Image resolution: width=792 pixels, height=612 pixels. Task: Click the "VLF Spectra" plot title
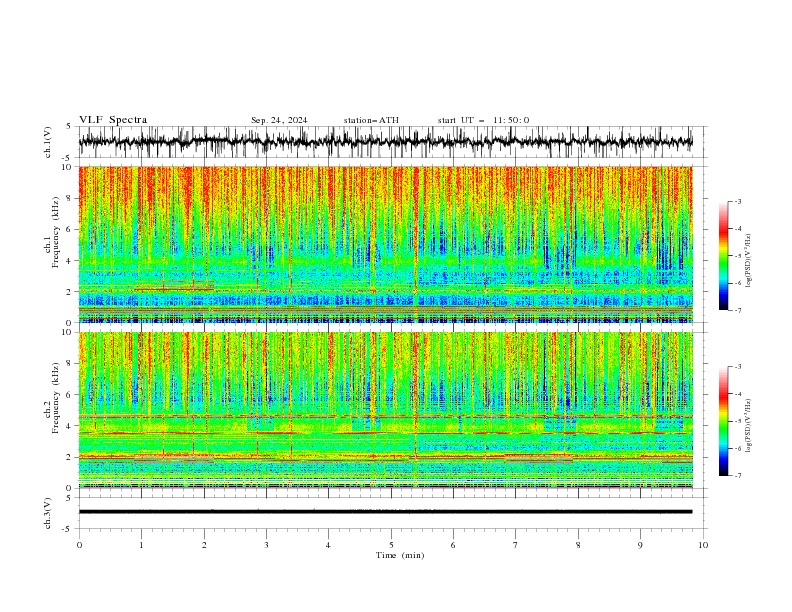[113, 120]
